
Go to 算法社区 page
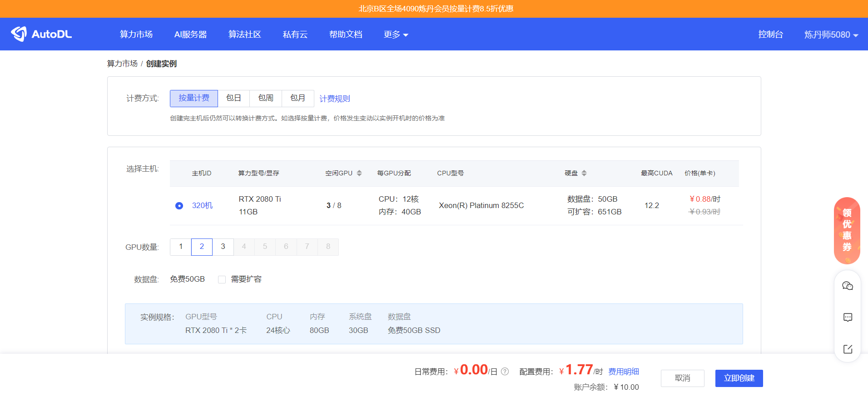245,35
